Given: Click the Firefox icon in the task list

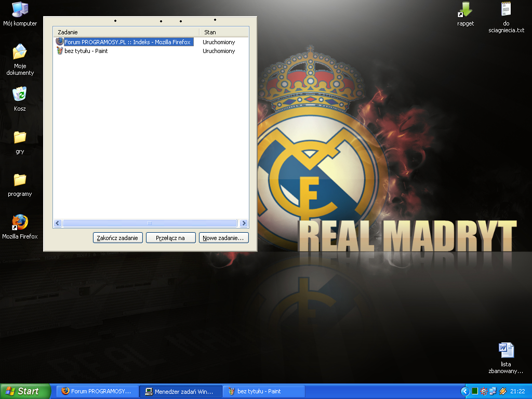Looking at the screenshot, I should tap(60, 42).
